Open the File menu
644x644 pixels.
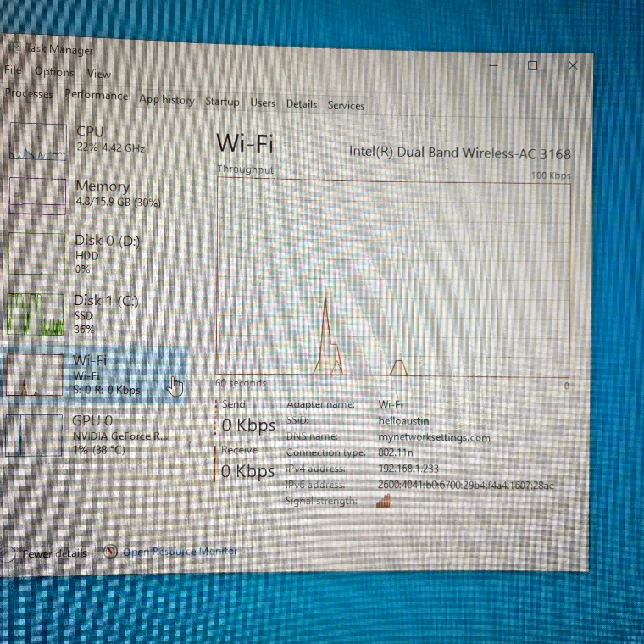(13, 70)
